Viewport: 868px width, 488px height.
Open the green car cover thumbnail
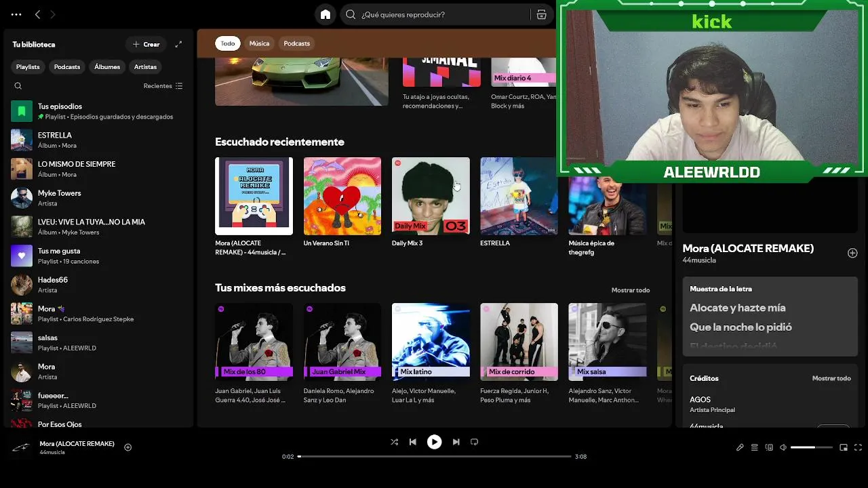point(302,81)
